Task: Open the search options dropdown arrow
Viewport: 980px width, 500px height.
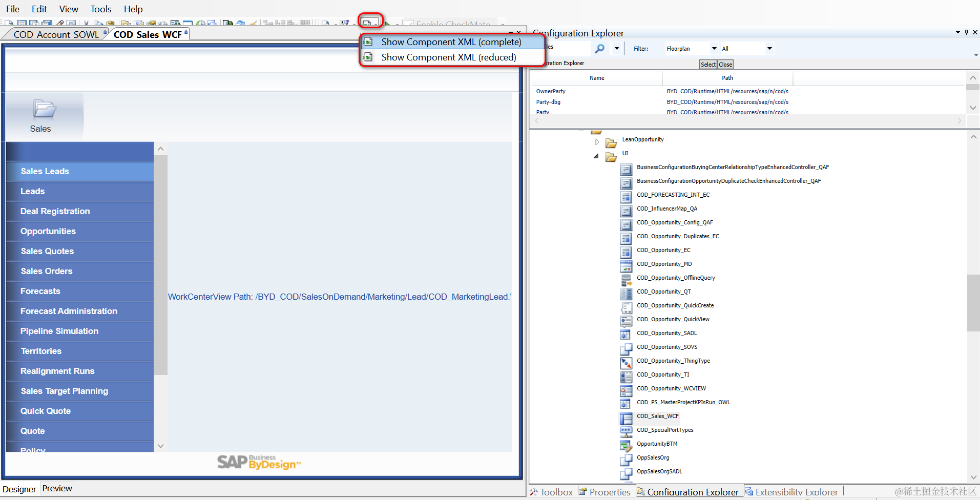Action: (617, 49)
